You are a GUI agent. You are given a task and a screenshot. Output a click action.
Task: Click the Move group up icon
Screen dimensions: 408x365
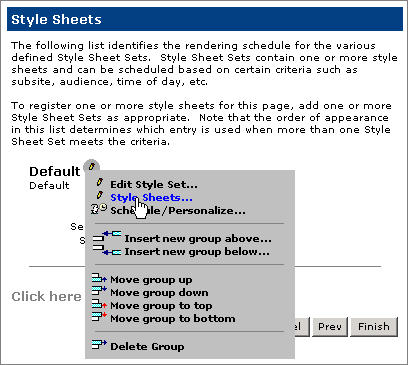(x=99, y=278)
